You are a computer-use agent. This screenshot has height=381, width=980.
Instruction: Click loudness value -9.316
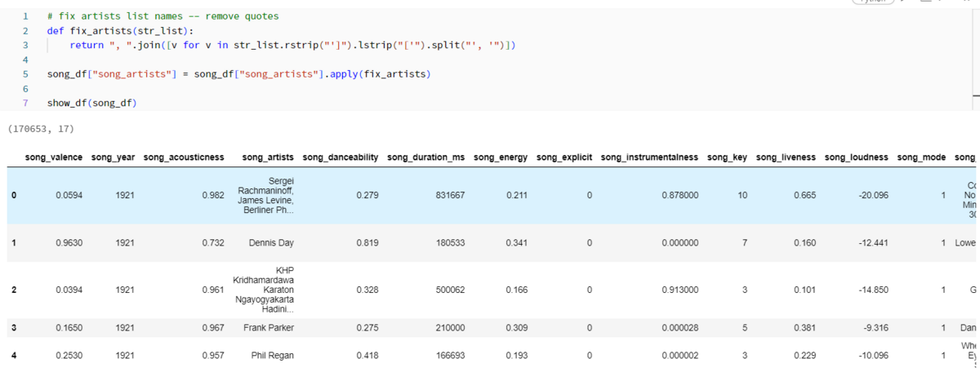[x=875, y=328]
